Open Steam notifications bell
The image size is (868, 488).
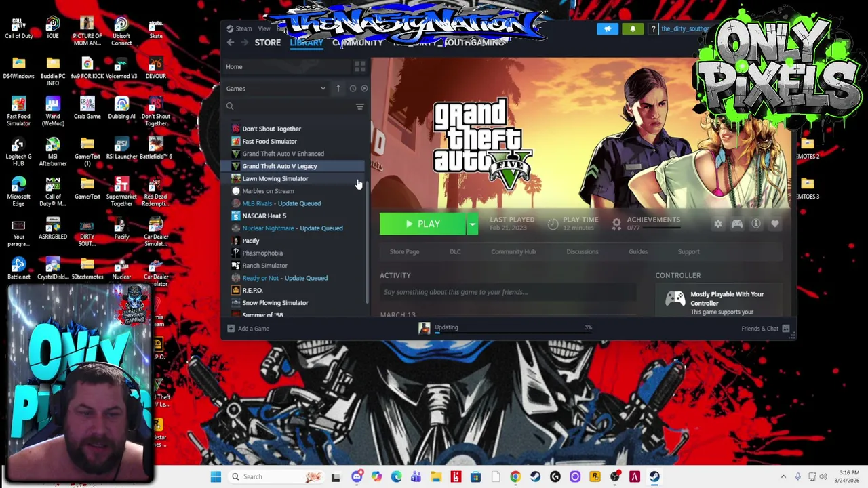tap(633, 28)
